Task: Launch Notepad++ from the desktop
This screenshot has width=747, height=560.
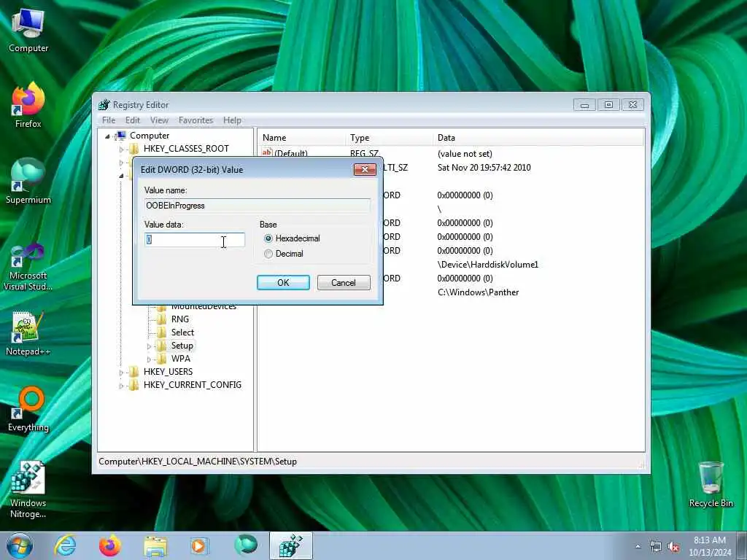Action: coord(28,333)
